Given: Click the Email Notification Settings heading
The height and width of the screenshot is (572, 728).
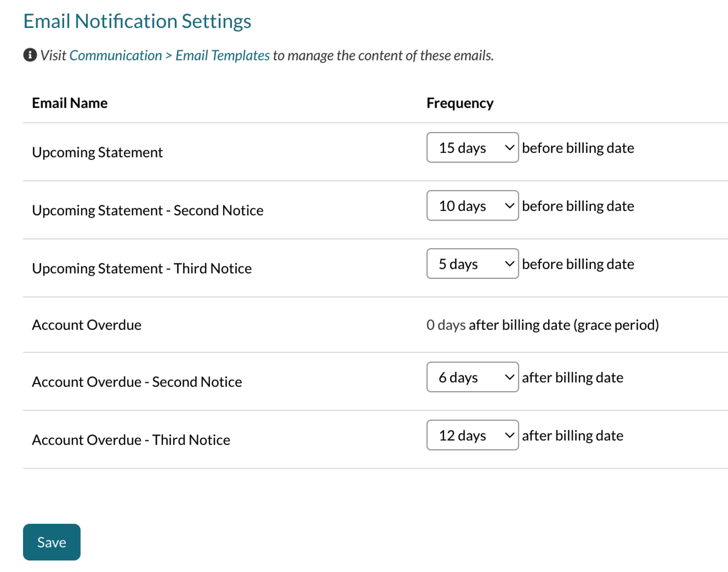Looking at the screenshot, I should click(137, 21).
